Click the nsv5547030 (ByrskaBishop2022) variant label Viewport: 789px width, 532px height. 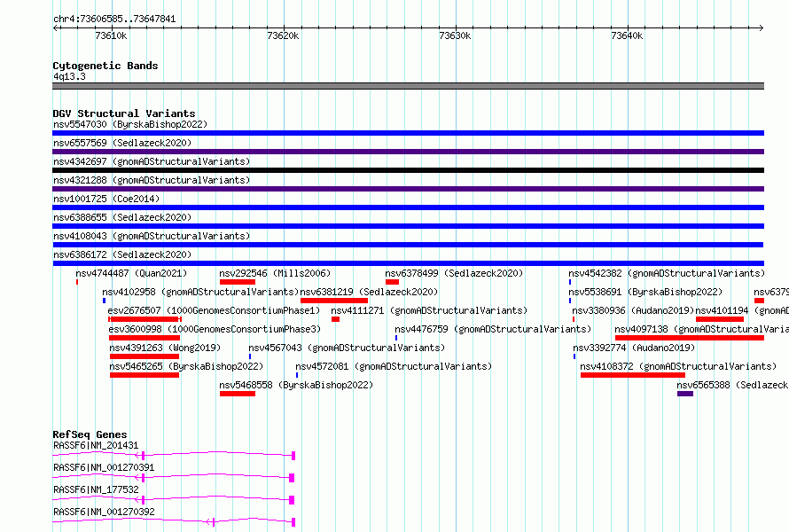click(x=130, y=124)
